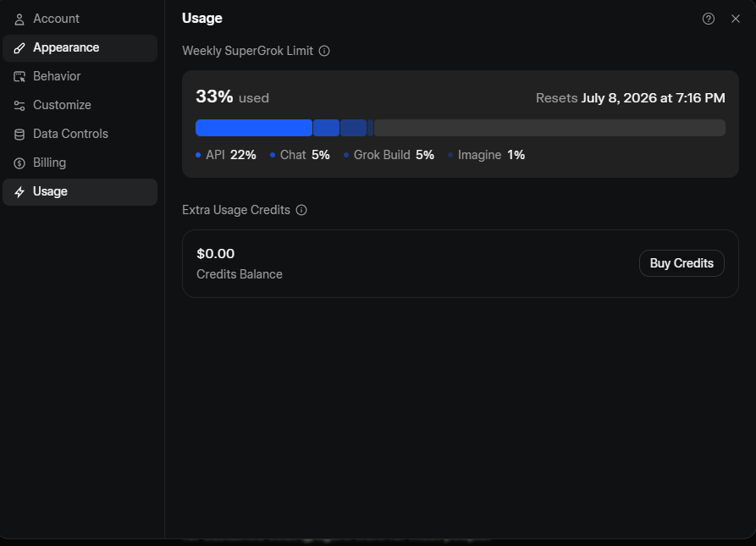
Task: Click the Chat 5% legend entry
Action: [x=300, y=155]
